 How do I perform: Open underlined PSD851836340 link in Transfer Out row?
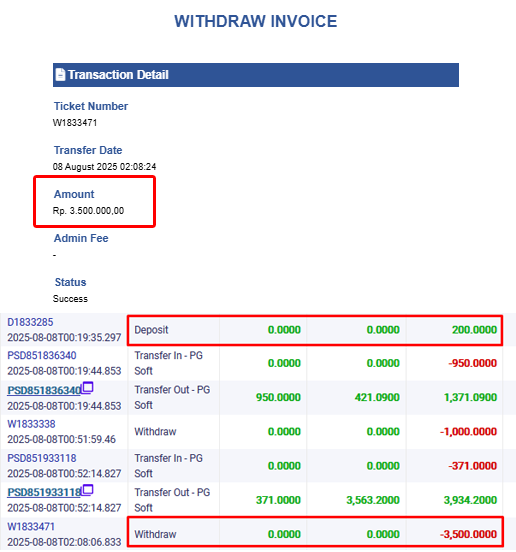pos(44,390)
